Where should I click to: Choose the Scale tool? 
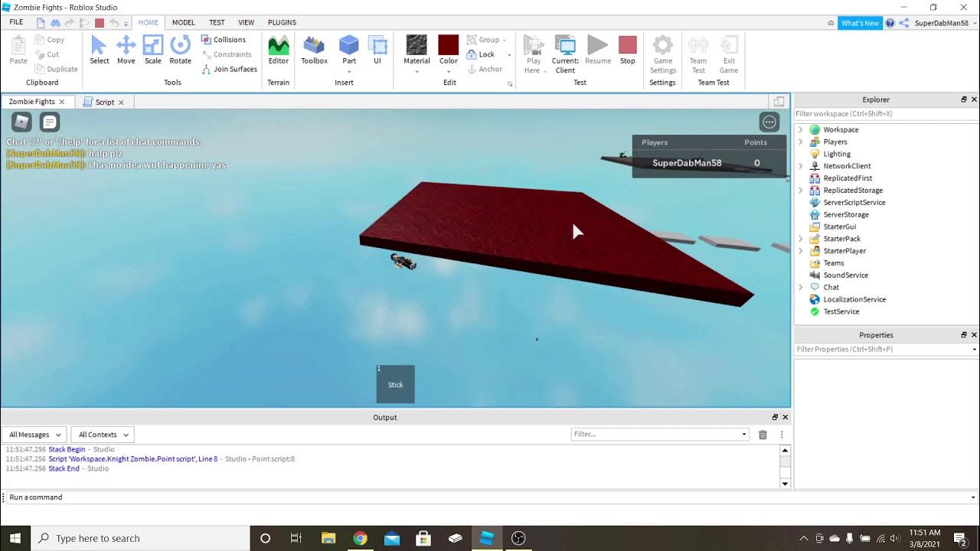[153, 50]
